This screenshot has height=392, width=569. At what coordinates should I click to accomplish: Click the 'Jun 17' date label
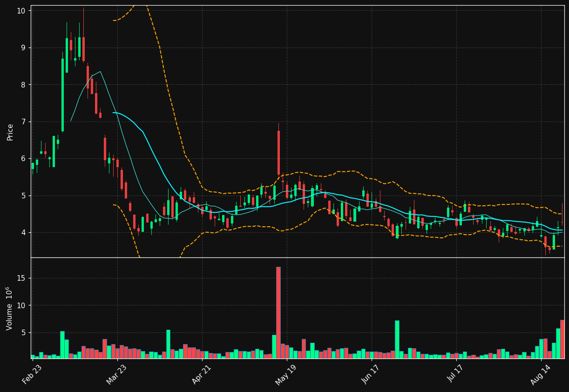(x=371, y=375)
